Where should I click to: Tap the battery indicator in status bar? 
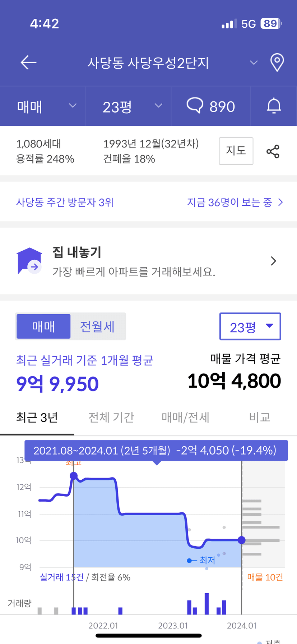(x=271, y=24)
